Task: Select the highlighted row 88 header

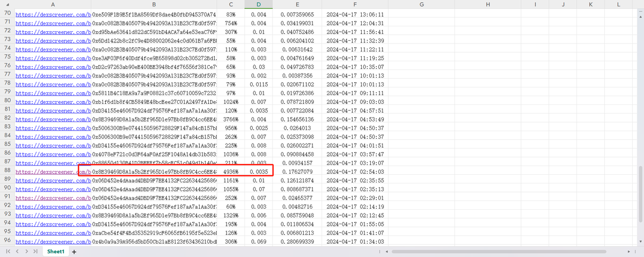Action: coord(8,172)
